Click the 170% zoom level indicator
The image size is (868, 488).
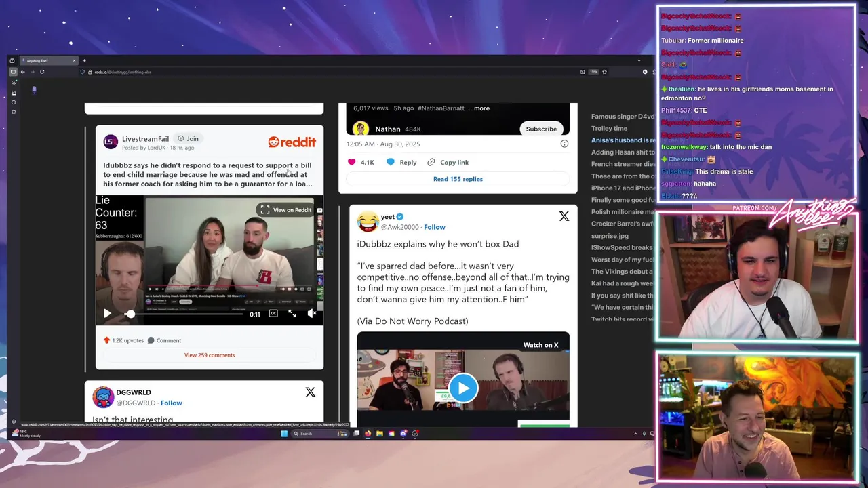click(x=593, y=72)
